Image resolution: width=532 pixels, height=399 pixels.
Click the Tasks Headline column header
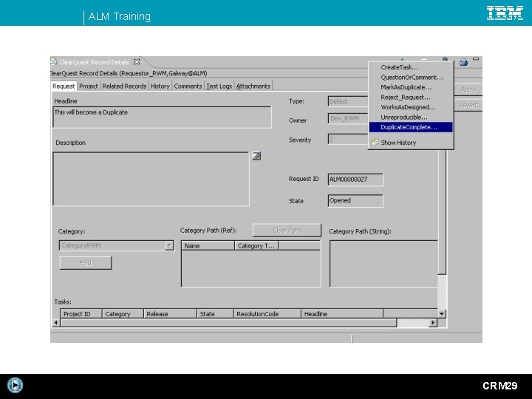point(342,314)
